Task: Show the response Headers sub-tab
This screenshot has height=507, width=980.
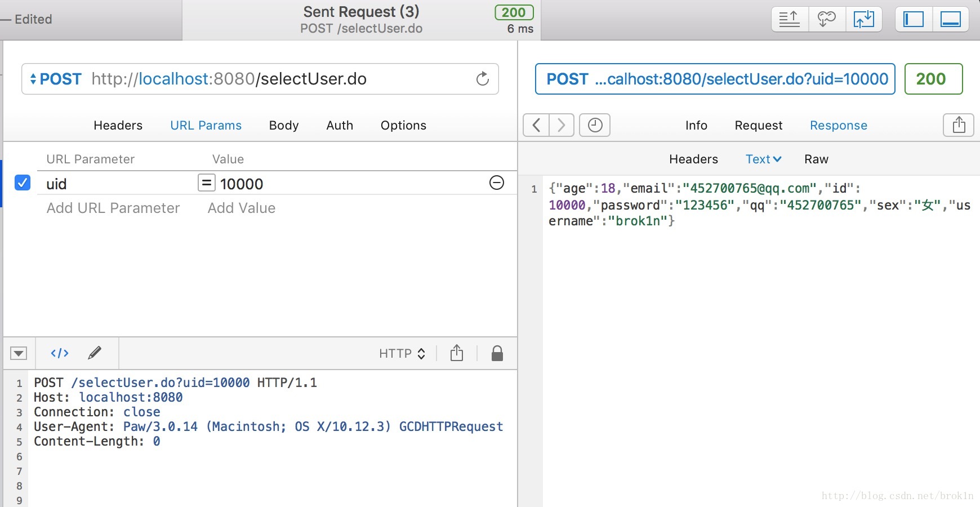Action: (x=693, y=159)
